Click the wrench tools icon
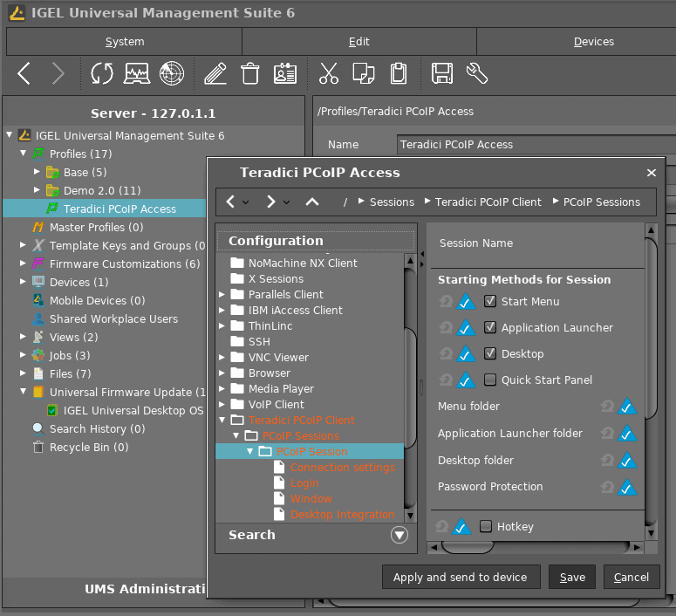 (x=477, y=73)
